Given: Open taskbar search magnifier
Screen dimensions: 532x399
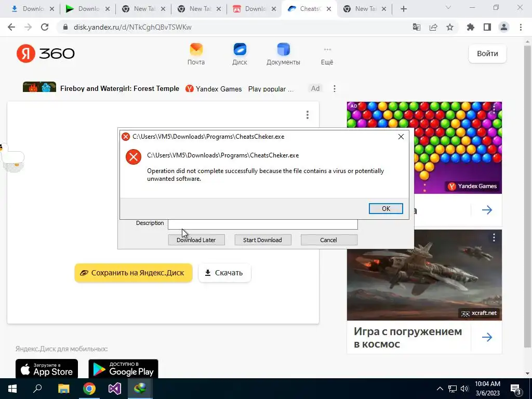Looking at the screenshot, I should click(x=37, y=389).
